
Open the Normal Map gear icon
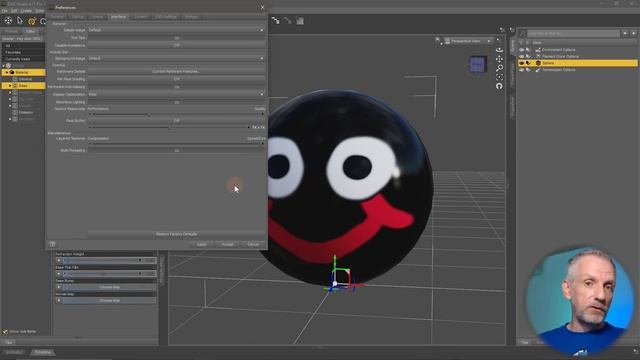click(x=154, y=294)
